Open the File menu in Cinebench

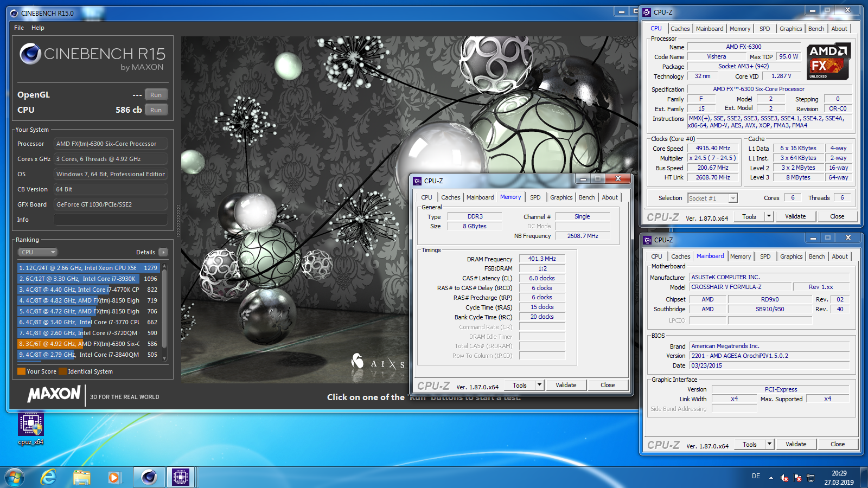(x=19, y=28)
